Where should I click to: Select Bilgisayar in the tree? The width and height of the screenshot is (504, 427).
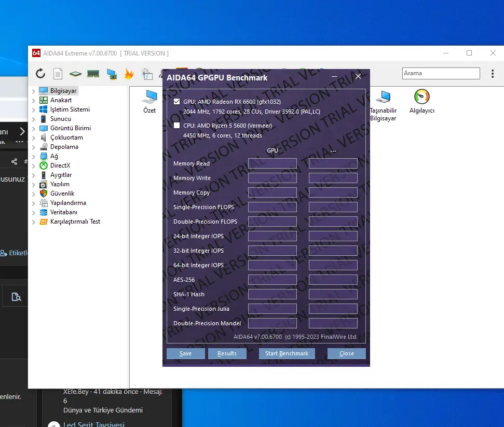point(63,91)
